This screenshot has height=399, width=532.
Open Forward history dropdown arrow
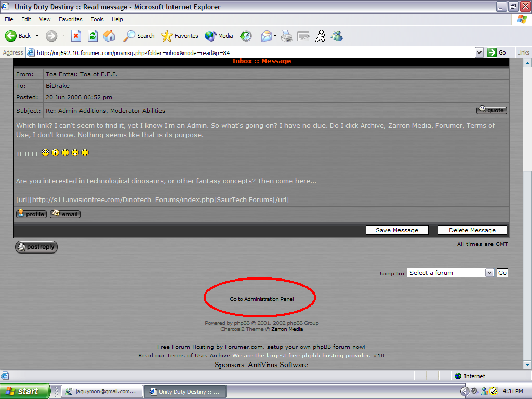pos(63,36)
